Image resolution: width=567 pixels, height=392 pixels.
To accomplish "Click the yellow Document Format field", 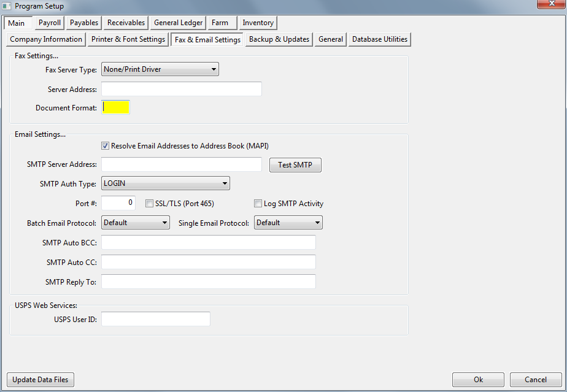I will tap(116, 107).
